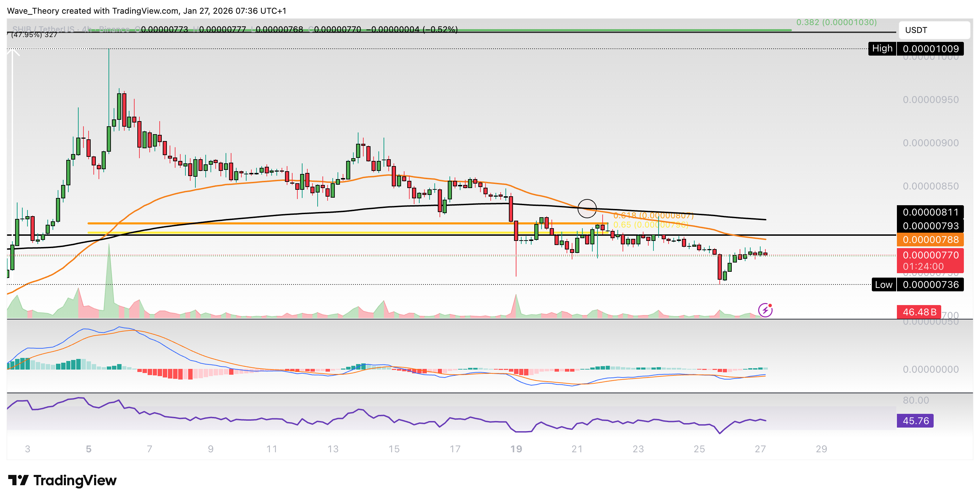This screenshot has width=980, height=501.
Task: Click the SHIB / TetherUS symbol title
Action: coord(43,29)
